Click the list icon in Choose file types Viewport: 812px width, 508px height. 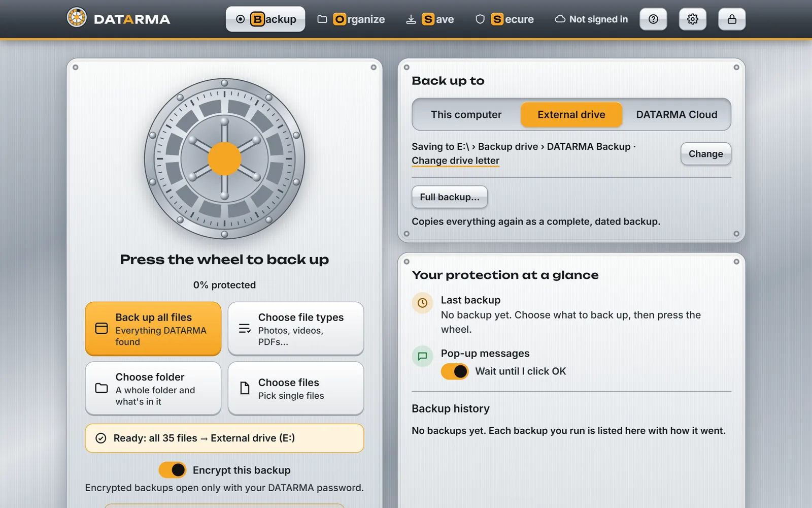pos(245,329)
